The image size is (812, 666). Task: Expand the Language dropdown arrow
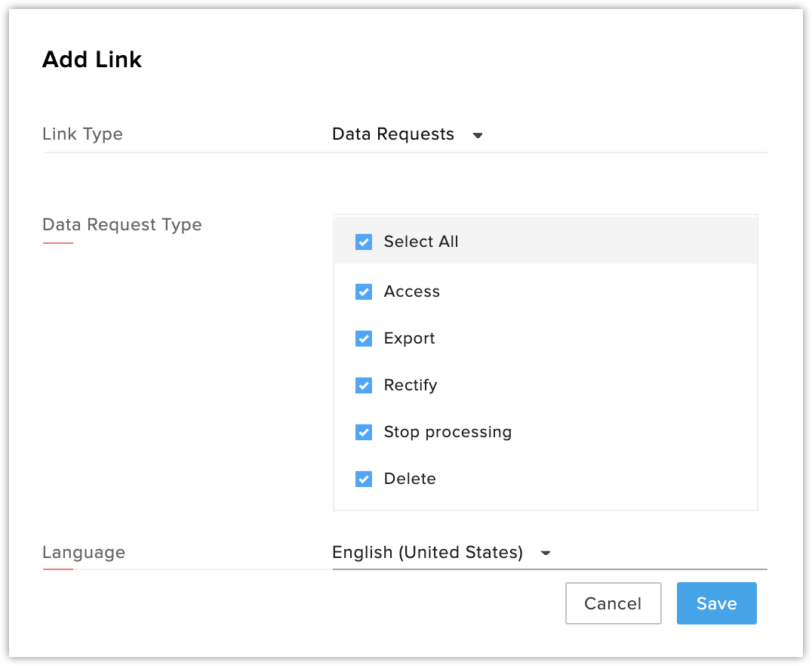[x=546, y=553]
